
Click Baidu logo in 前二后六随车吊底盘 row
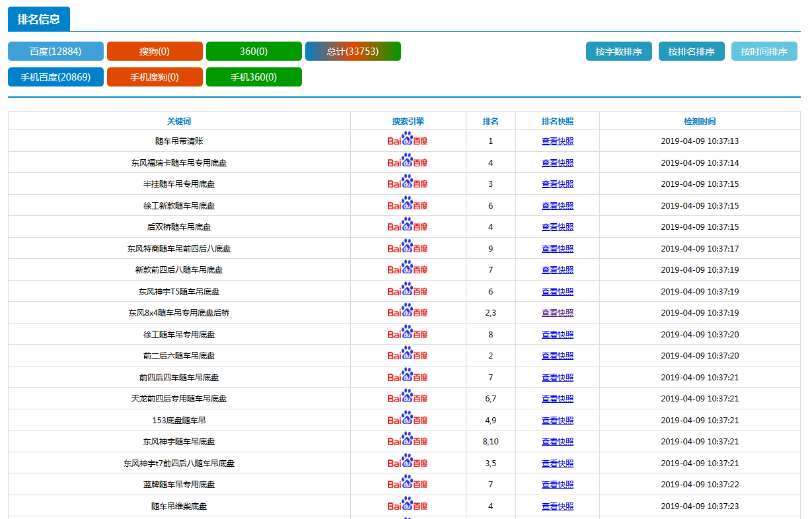point(407,355)
